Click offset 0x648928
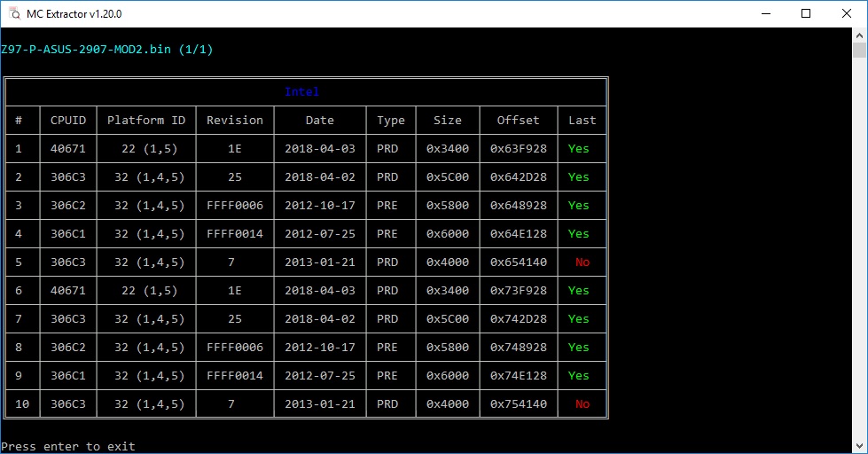Viewport: 868px width, 454px height. pyautogui.click(x=518, y=206)
